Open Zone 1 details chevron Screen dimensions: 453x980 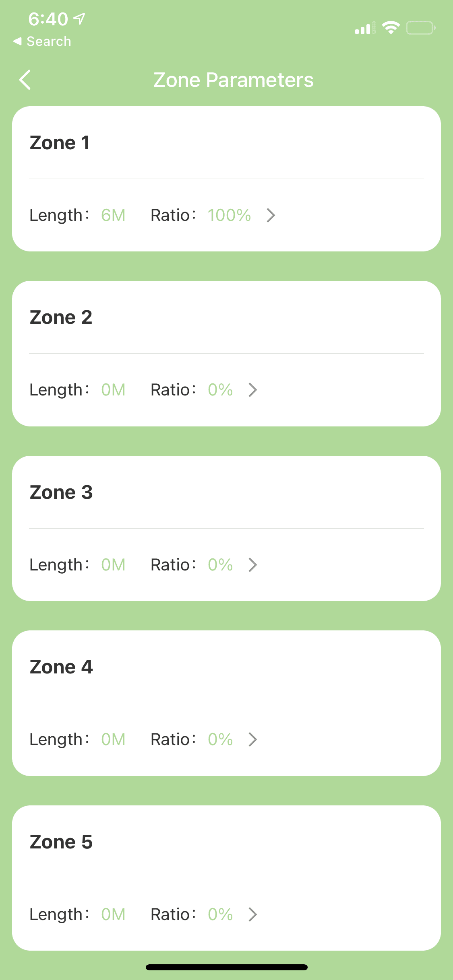click(271, 215)
